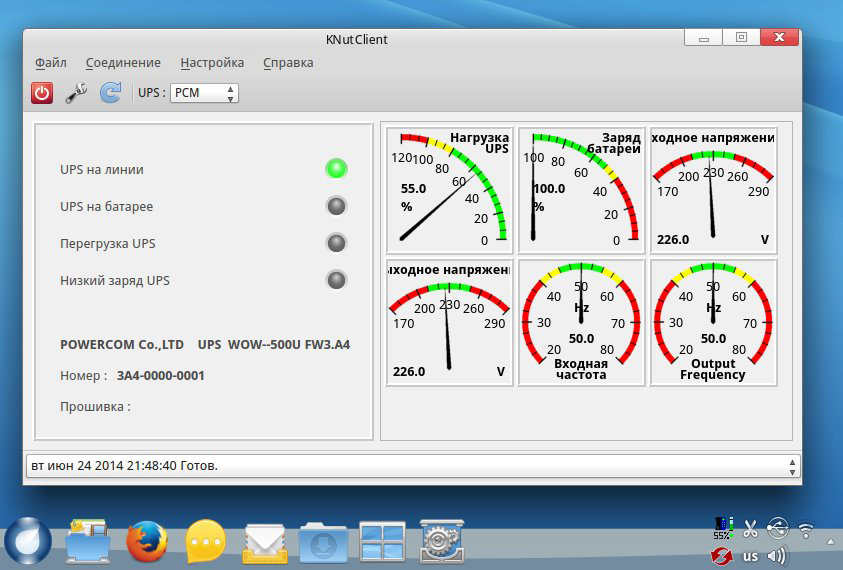The image size is (843, 570).
Task: Open the Файл menu
Action: [51, 62]
